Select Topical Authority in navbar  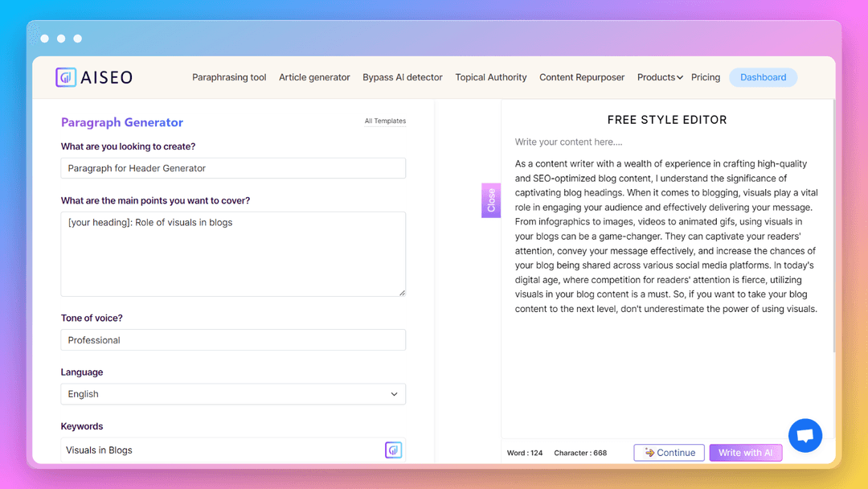pyautogui.click(x=491, y=77)
